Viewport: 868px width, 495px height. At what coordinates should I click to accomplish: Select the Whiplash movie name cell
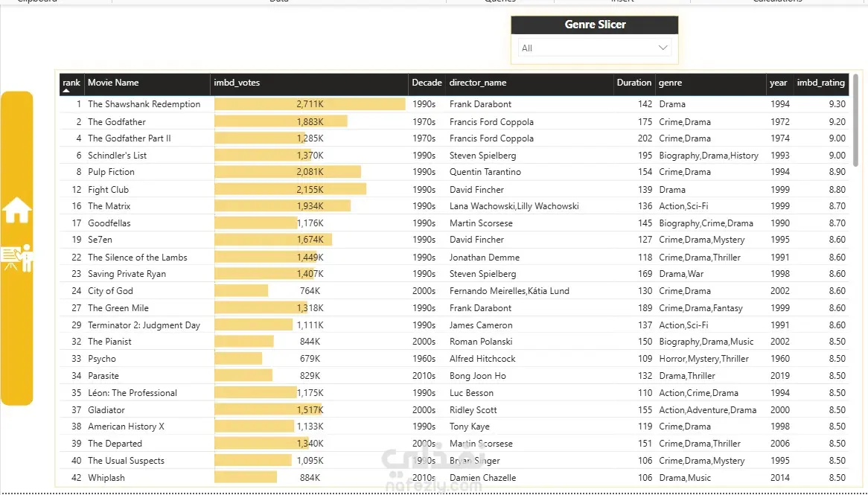106,478
